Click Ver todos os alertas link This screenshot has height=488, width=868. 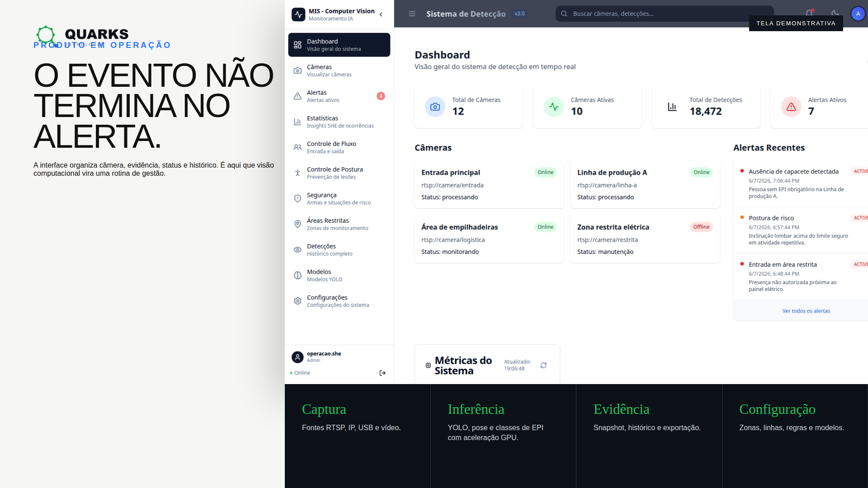point(806,311)
